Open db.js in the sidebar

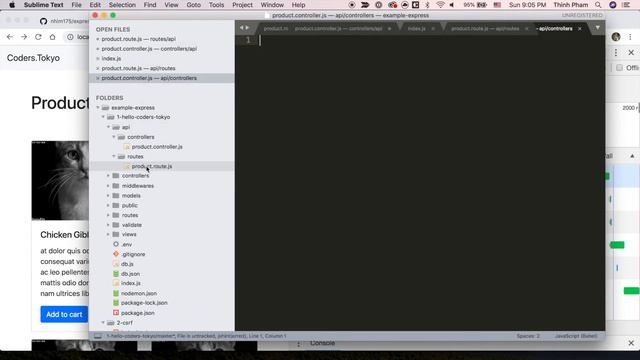click(x=127, y=264)
